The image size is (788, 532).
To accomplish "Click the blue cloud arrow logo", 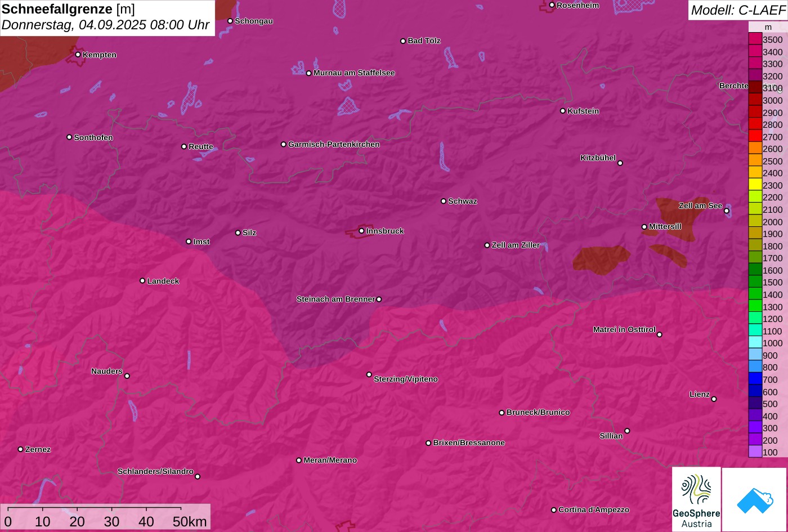I will [754, 499].
